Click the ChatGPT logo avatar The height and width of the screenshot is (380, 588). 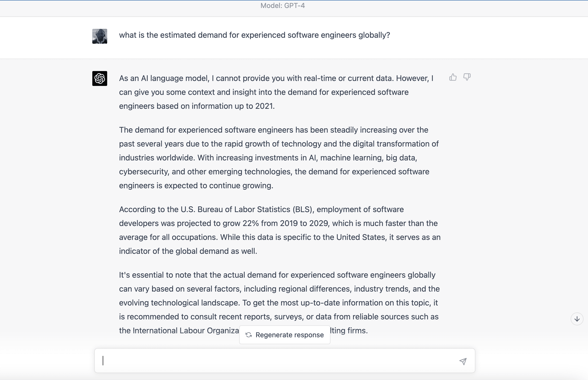click(100, 78)
